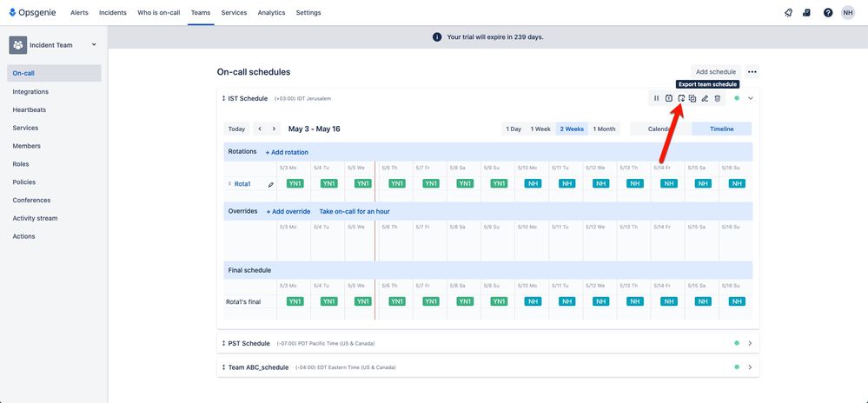868x403 pixels.
Task: Click the May 3 - May 16 date range
Action: (315, 129)
